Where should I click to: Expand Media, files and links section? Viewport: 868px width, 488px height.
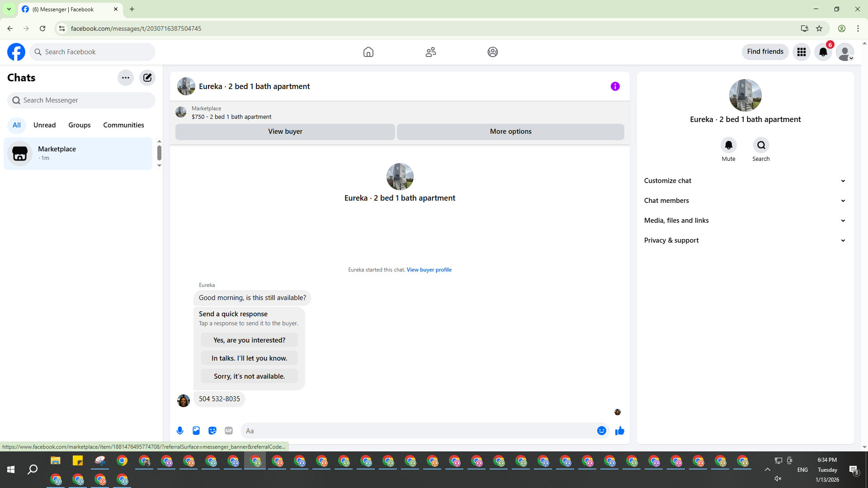click(745, 221)
